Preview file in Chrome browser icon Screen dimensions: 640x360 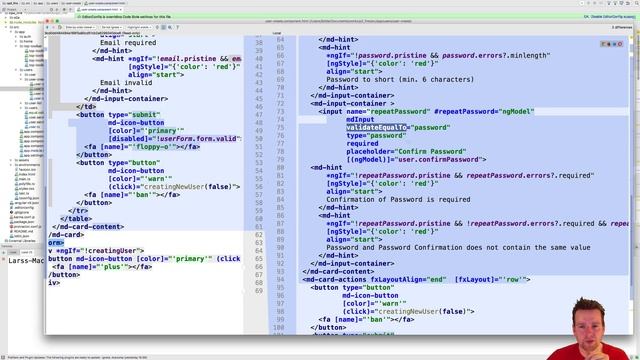coord(603,44)
